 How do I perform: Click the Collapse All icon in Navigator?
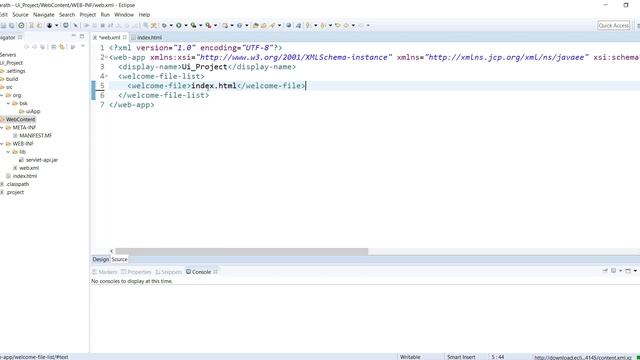(53, 47)
